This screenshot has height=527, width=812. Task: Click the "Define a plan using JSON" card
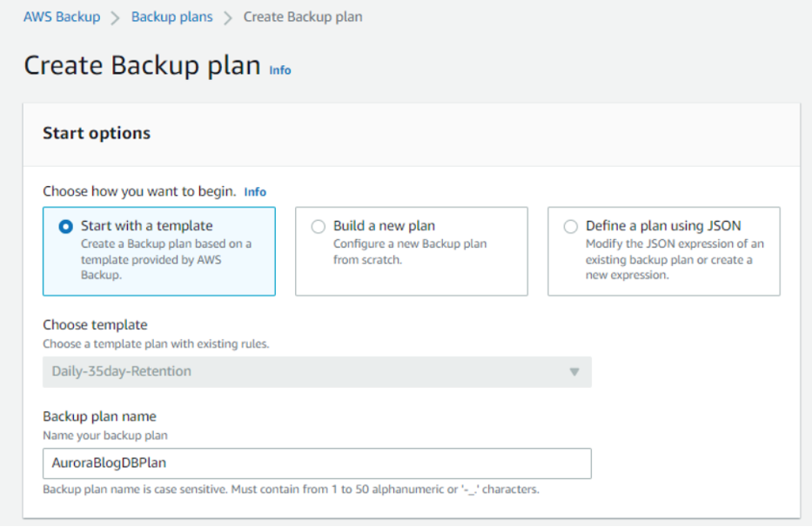663,250
